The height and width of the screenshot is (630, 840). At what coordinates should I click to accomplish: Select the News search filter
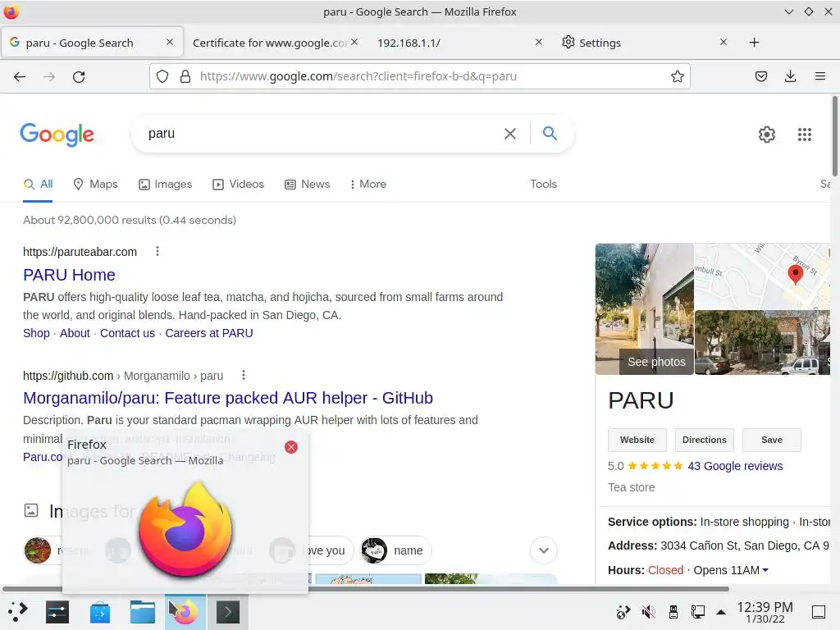307,185
